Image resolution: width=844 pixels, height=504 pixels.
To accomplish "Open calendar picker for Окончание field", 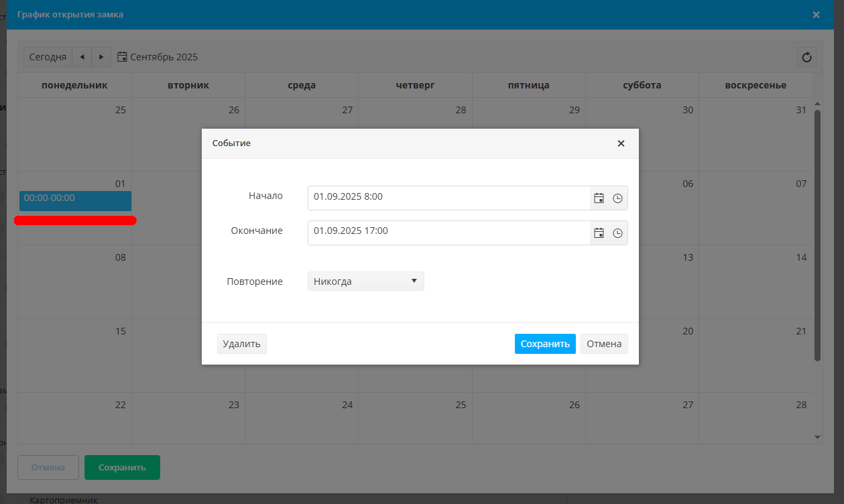I will (599, 233).
